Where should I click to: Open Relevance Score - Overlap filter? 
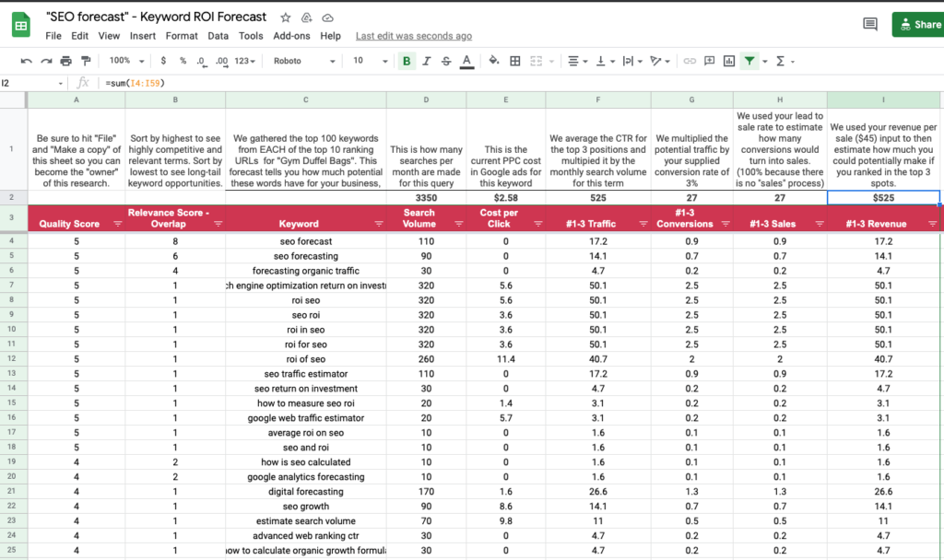coord(218,224)
